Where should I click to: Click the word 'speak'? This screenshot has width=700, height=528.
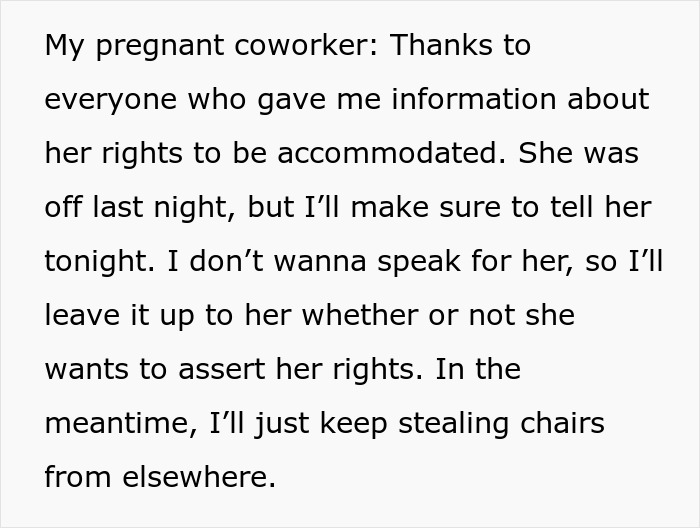point(419,262)
